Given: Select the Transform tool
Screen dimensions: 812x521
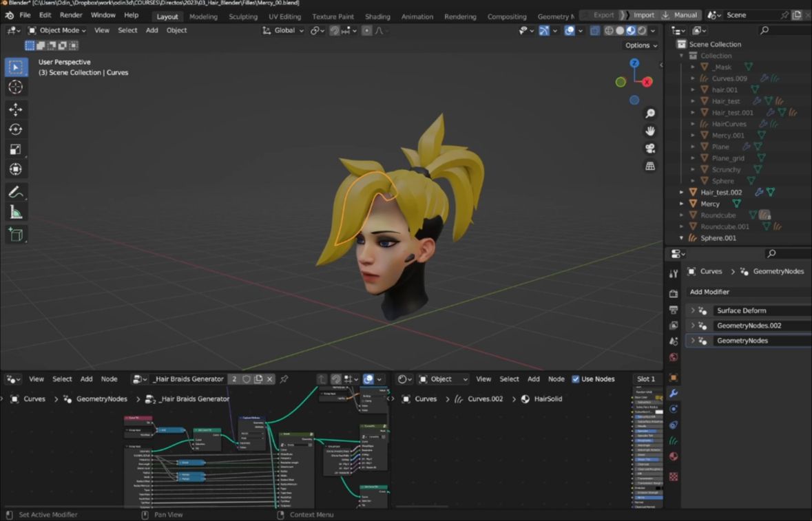Looking at the screenshot, I should (x=16, y=169).
